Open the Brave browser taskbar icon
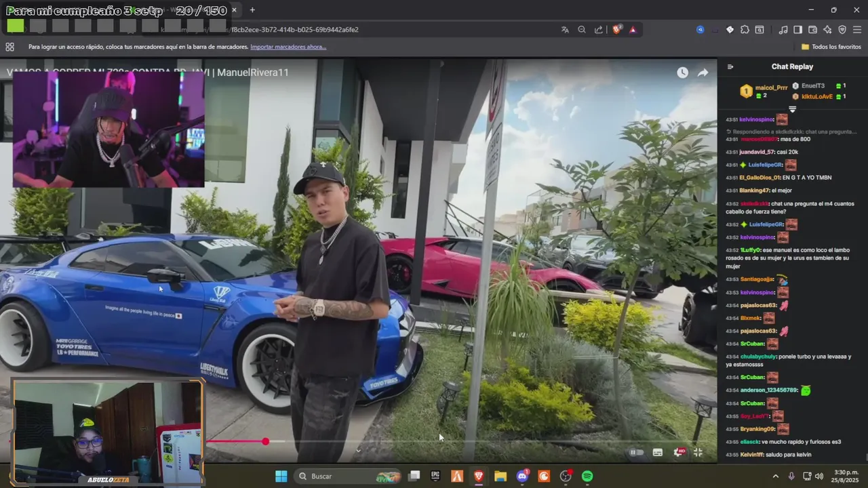Image resolution: width=868 pixels, height=488 pixels. 479,476
